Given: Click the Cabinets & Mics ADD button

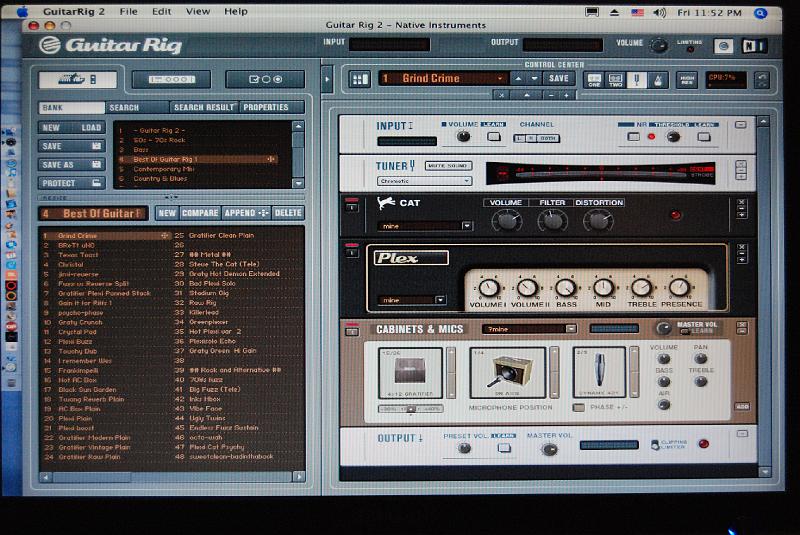Looking at the screenshot, I should point(742,406).
